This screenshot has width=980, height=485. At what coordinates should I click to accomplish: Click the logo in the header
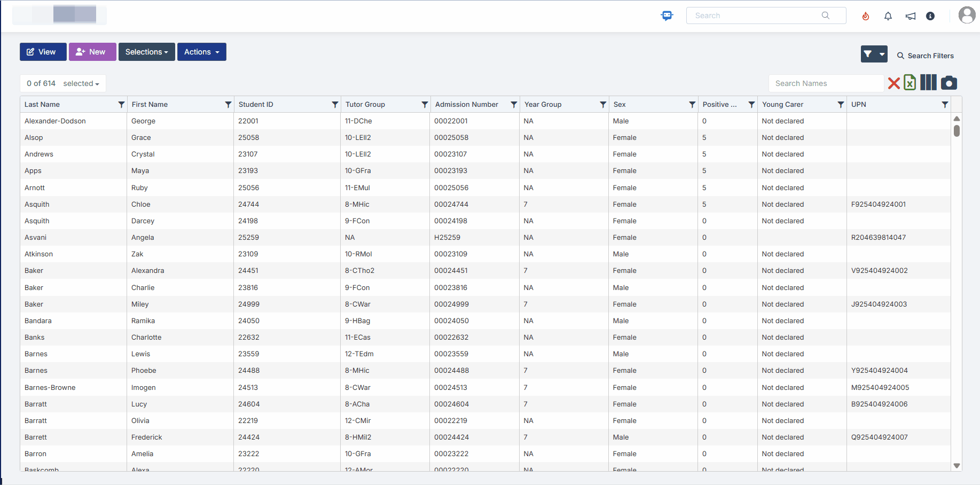[x=59, y=15]
